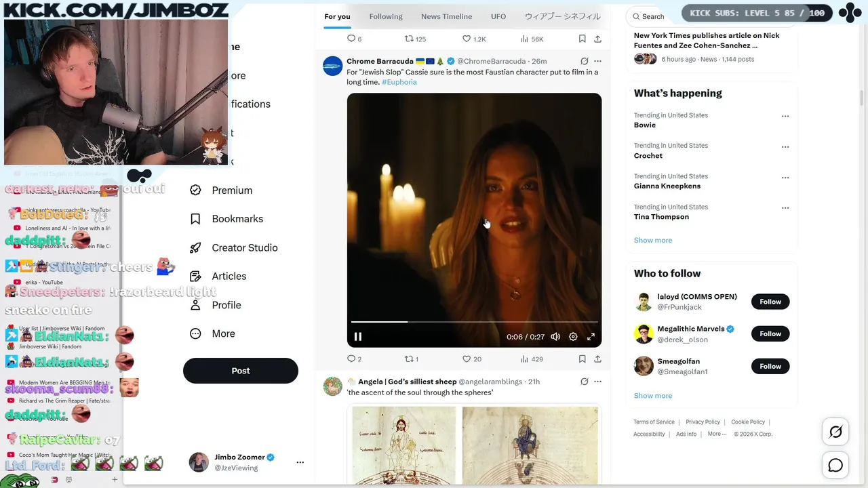Open Articles in the sidebar
The width and height of the screenshot is (868, 488).
pyautogui.click(x=218, y=277)
